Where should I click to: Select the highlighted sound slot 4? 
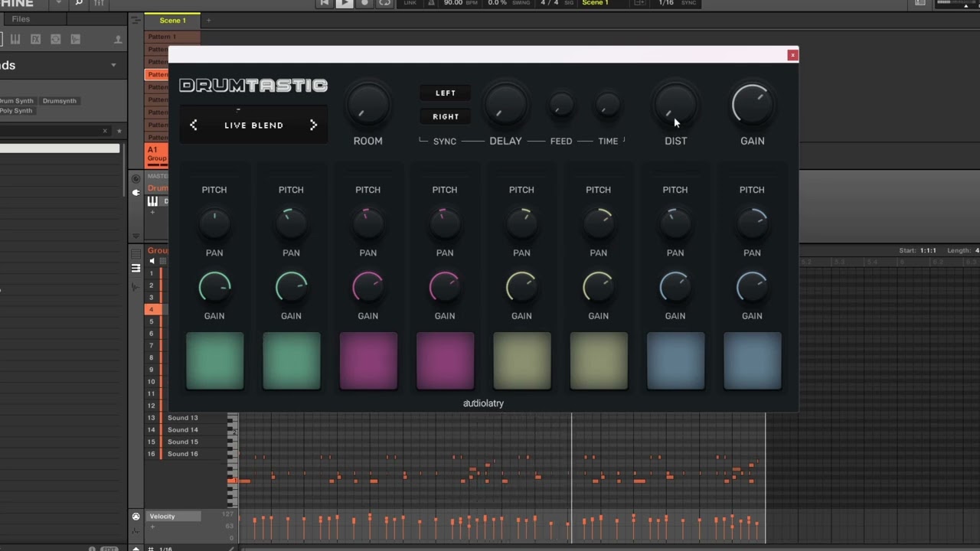tap(152, 309)
